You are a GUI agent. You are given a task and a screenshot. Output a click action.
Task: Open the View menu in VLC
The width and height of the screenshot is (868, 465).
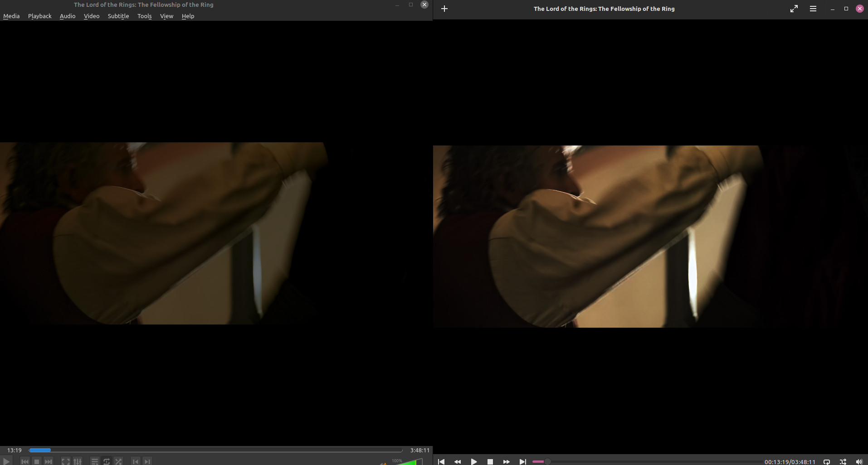coord(166,16)
